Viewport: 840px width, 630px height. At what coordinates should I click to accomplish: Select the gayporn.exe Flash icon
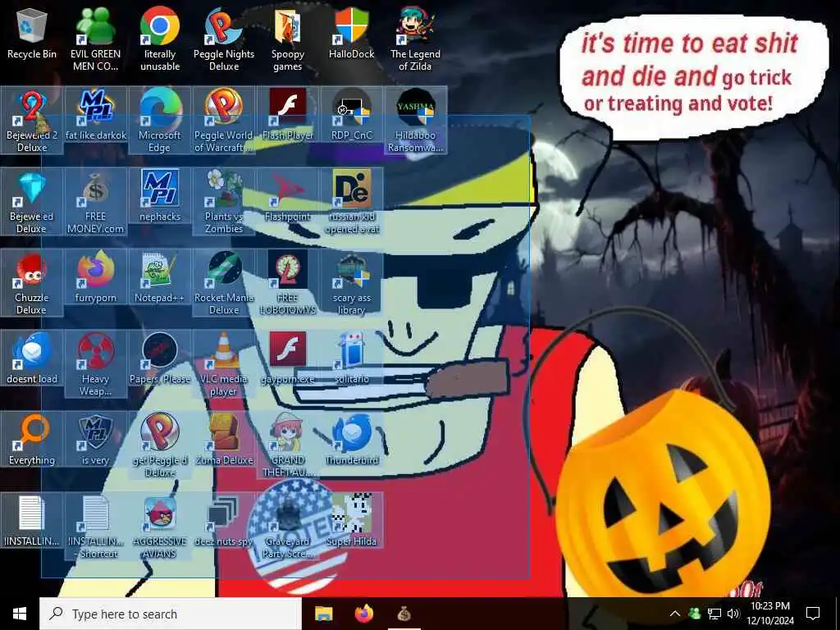[x=288, y=359]
